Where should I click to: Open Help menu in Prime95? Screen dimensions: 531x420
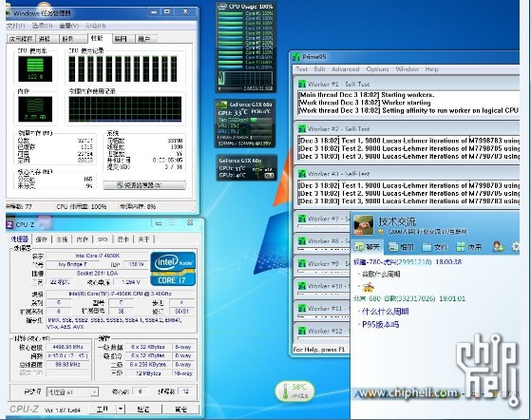coord(432,69)
